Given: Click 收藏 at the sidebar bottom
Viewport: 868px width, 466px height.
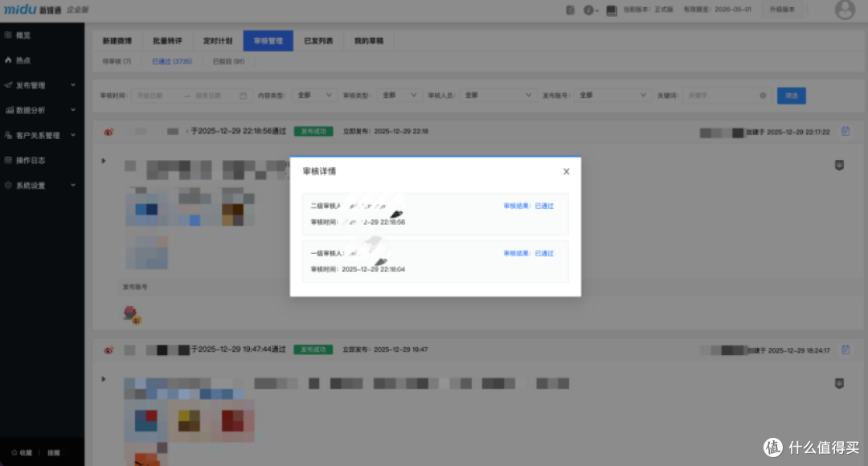Looking at the screenshot, I should (22, 452).
